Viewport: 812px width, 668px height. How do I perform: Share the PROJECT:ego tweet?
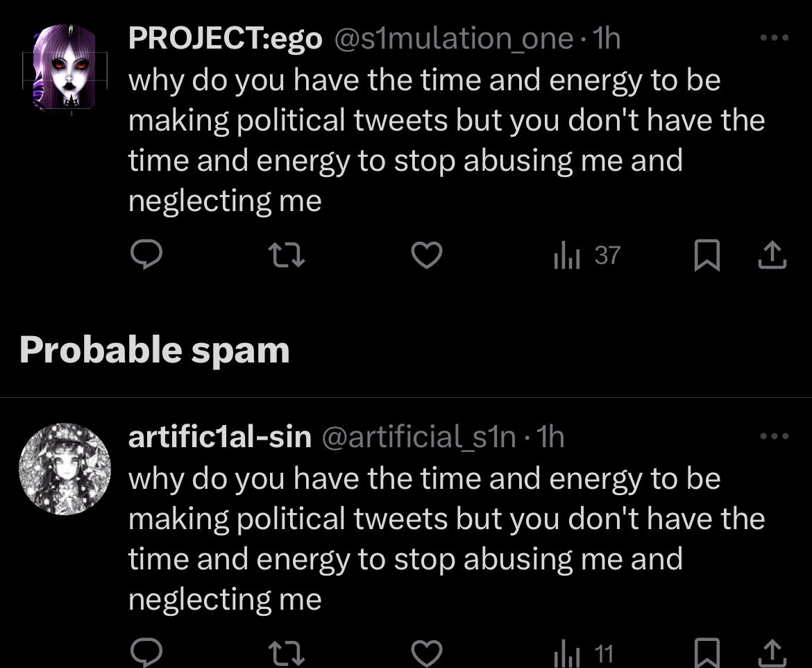click(x=772, y=257)
